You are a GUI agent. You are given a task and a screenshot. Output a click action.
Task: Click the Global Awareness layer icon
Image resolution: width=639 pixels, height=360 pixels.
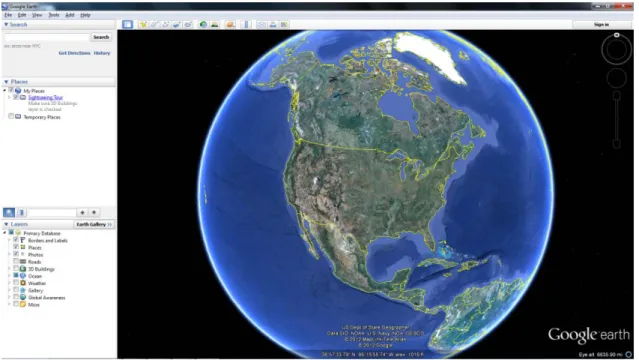[x=23, y=297]
